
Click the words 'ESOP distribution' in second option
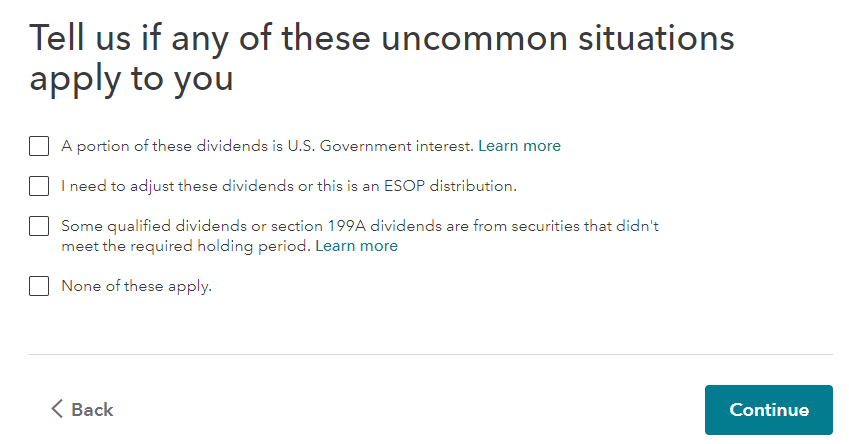tap(450, 186)
